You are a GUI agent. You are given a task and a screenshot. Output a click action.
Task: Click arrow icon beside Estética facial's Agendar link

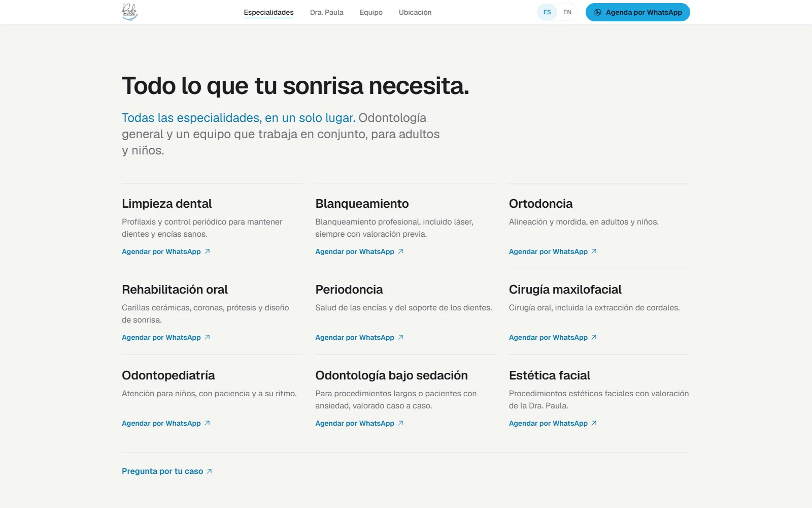tap(594, 423)
